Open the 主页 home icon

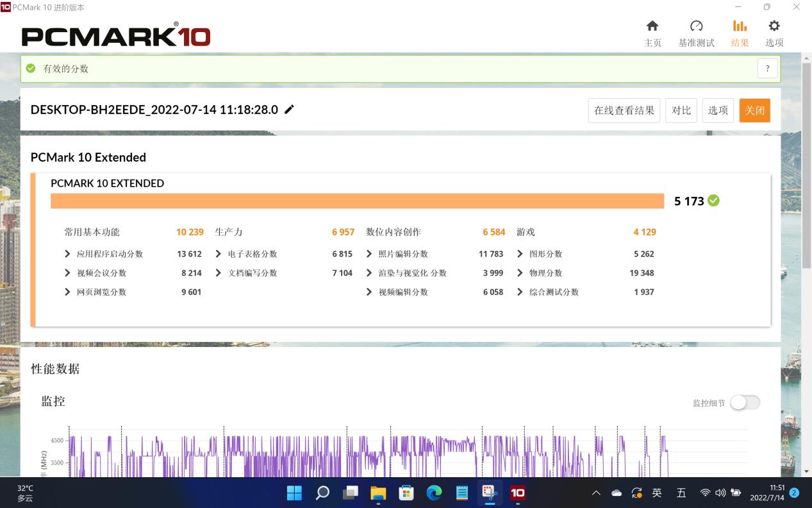tap(652, 26)
